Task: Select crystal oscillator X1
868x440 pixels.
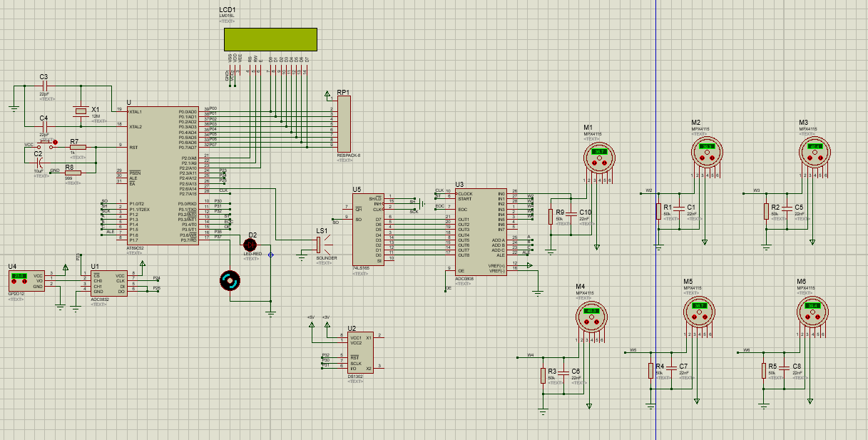Action: (79, 111)
